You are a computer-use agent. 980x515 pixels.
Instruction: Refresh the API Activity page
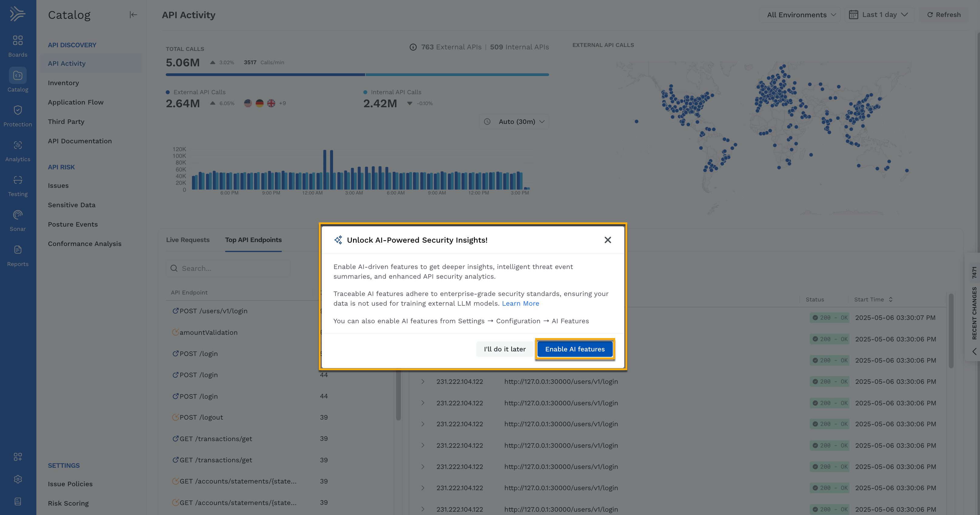tap(943, 15)
